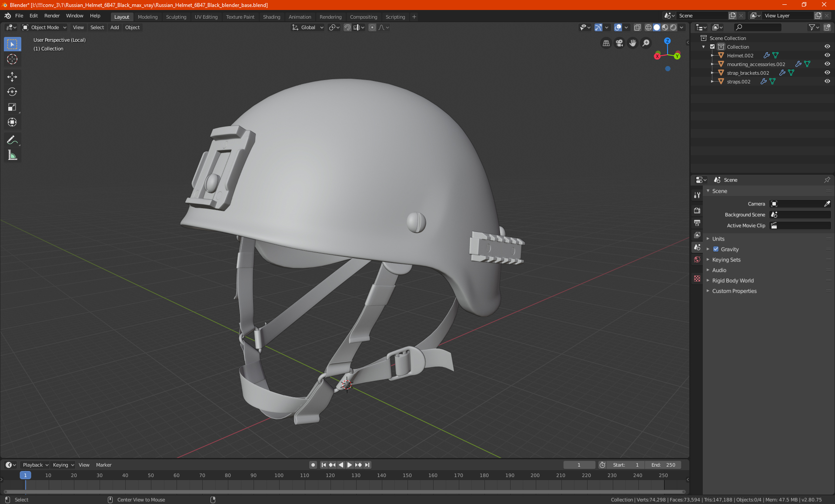Expand the Keying Sets panel
Screen dimensions: 835x504
click(726, 260)
